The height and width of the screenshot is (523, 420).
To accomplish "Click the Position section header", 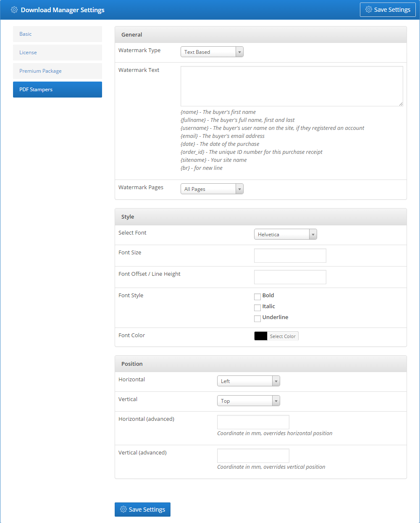I will coord(261,364).
